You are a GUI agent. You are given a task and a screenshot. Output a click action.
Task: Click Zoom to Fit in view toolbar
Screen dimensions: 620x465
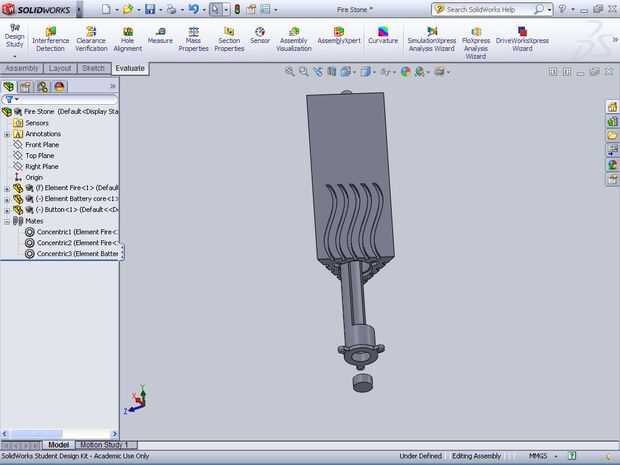click(x=290, y=72)
